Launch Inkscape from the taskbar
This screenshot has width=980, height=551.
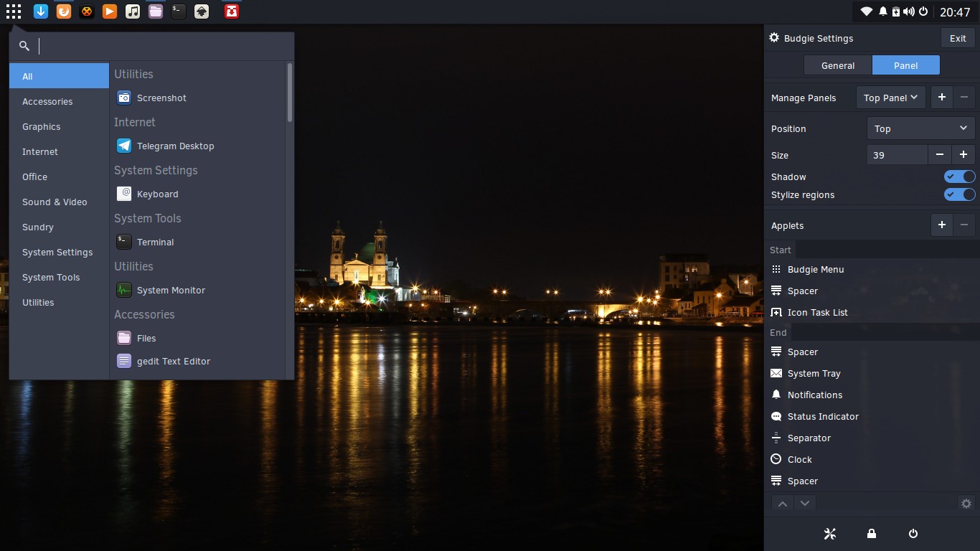pyautogui.click(x=202, y=11)
